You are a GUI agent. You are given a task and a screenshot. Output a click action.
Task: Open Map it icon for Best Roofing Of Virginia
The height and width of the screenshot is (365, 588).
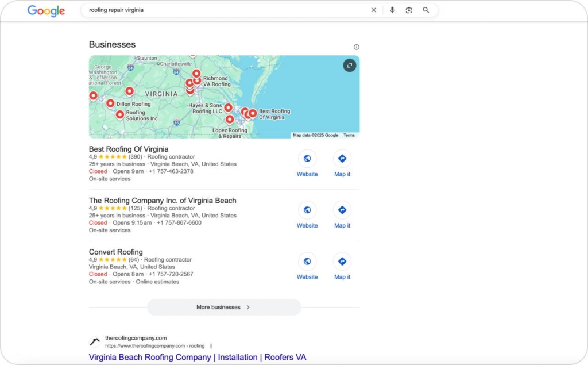coord(342,159)
